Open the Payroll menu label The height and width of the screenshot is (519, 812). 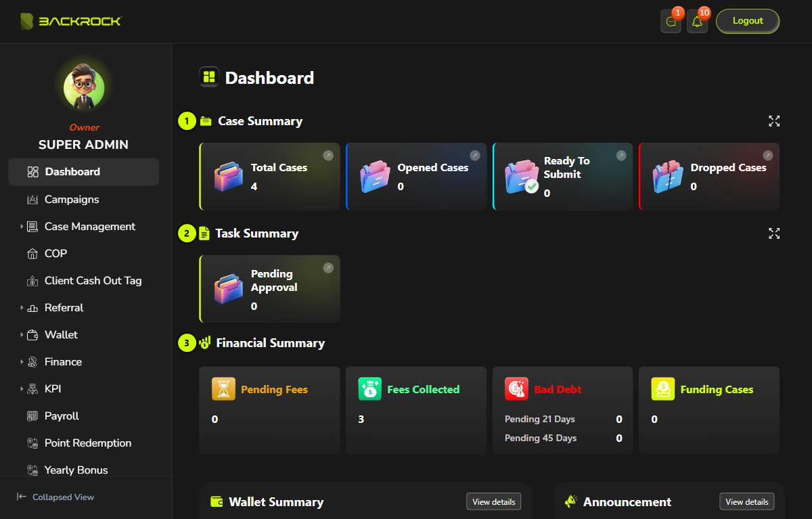[62, 416]
